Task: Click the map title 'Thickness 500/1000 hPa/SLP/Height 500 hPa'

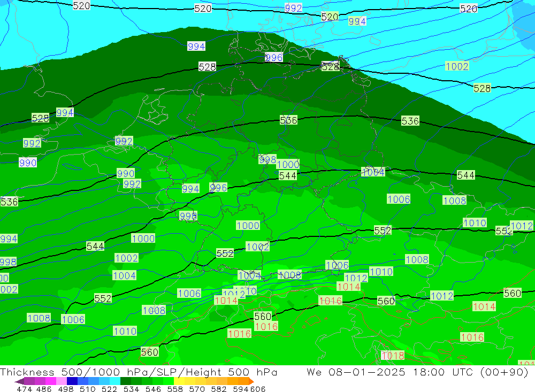Action: pos(139,372)
